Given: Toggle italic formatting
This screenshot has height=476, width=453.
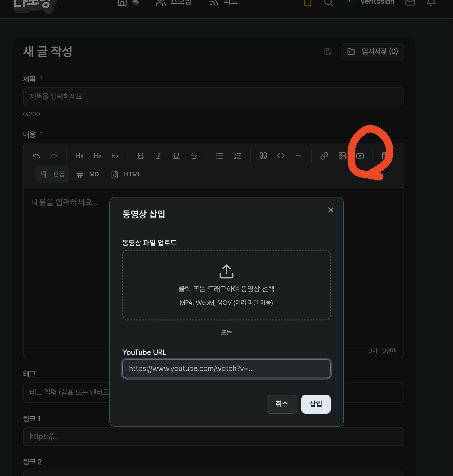Looking at the screenshot, I should 158,156.
